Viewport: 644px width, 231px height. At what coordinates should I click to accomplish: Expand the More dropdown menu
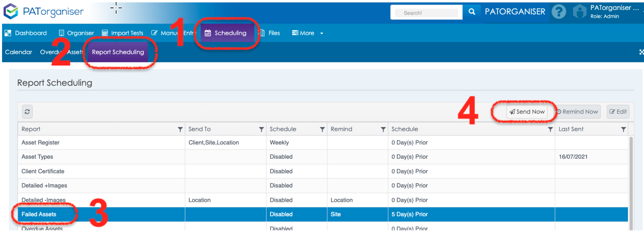308,33
